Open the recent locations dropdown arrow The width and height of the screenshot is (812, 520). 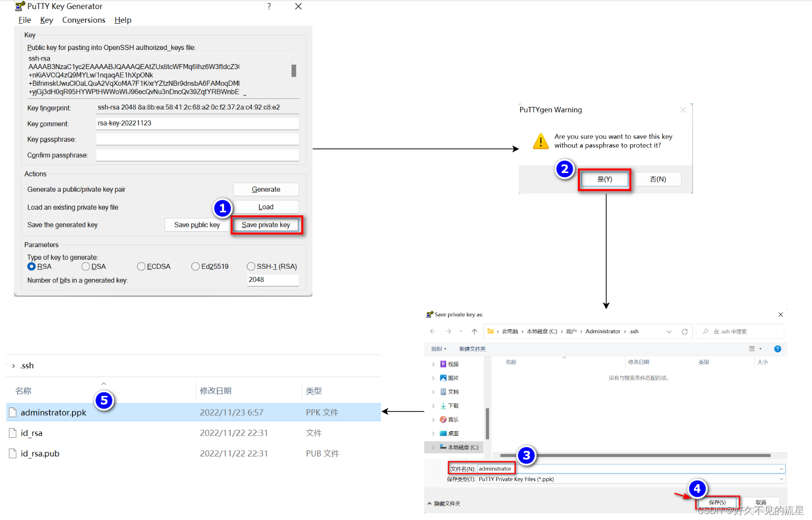point(461,331)
